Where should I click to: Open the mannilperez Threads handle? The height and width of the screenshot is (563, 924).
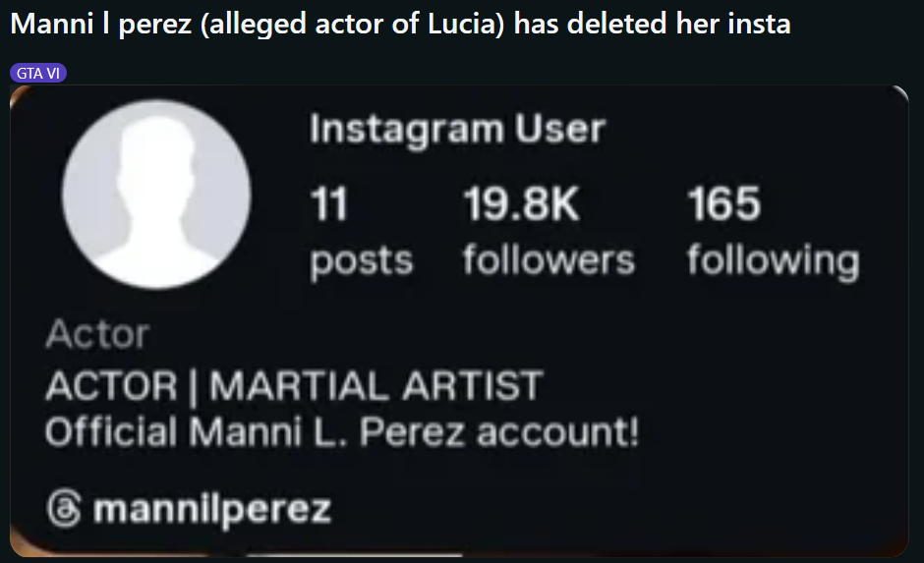point(212,510)
